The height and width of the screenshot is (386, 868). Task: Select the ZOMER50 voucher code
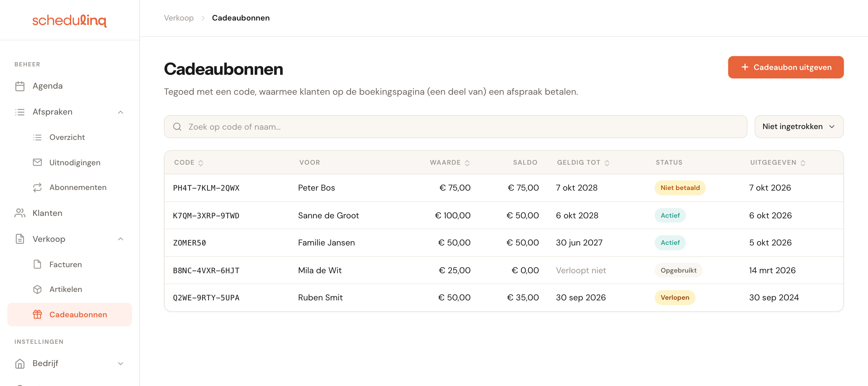pyautogui.click(x=189, y=243)
